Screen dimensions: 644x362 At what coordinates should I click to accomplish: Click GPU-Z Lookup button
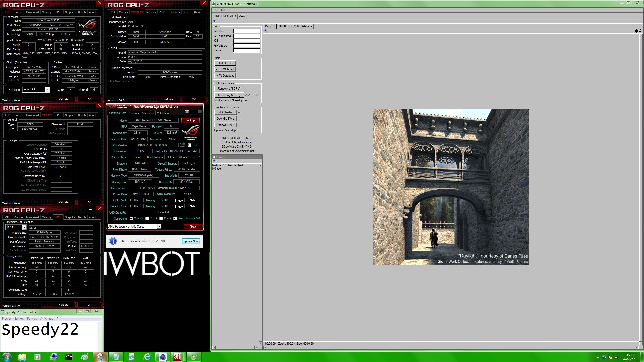point(190,120)
